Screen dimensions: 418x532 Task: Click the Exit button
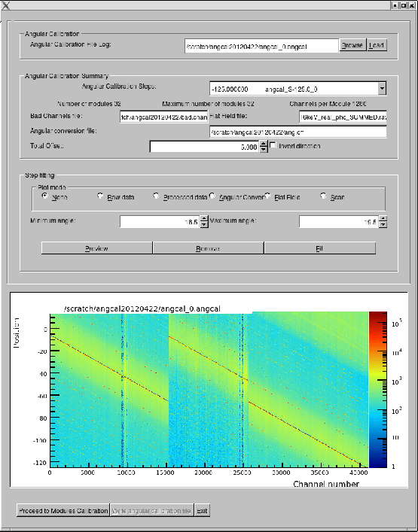point(202,511)
